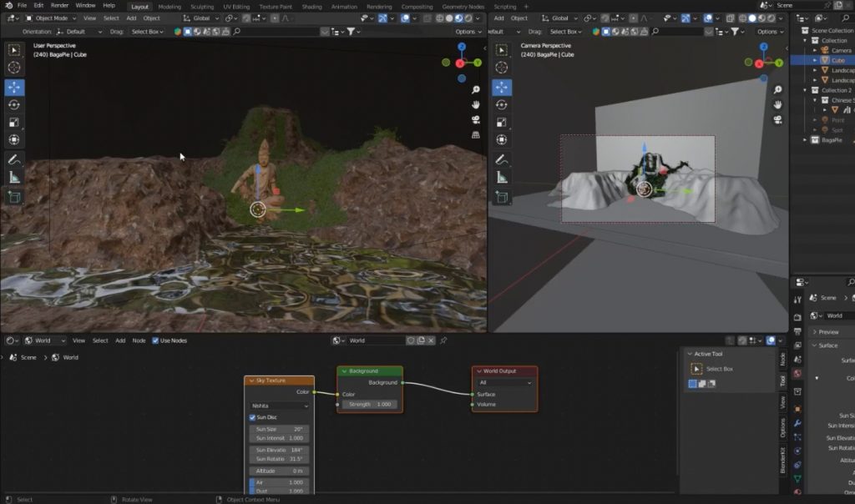Open the Object Mode dropdown

(x=51, y=18)
